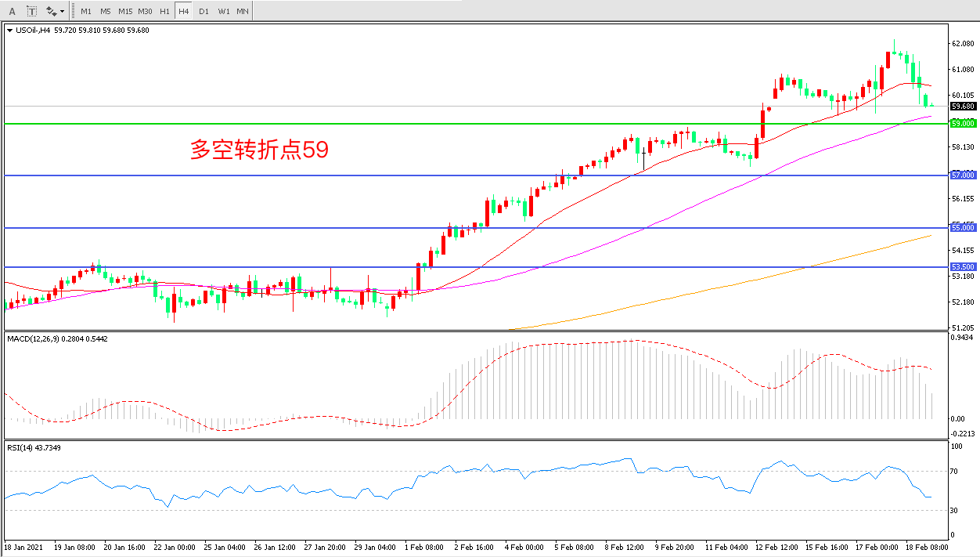Choose the MN monthly timeframe
Screen dimensions: 980x557
[243, 12]
